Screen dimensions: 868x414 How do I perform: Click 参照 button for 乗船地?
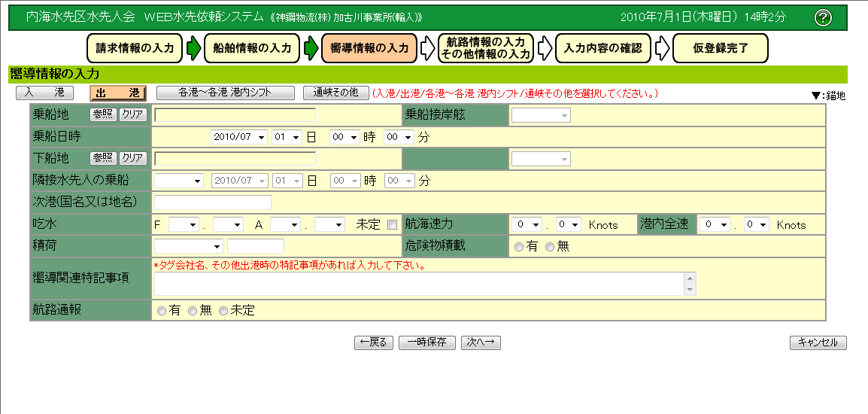pos(102,115)
